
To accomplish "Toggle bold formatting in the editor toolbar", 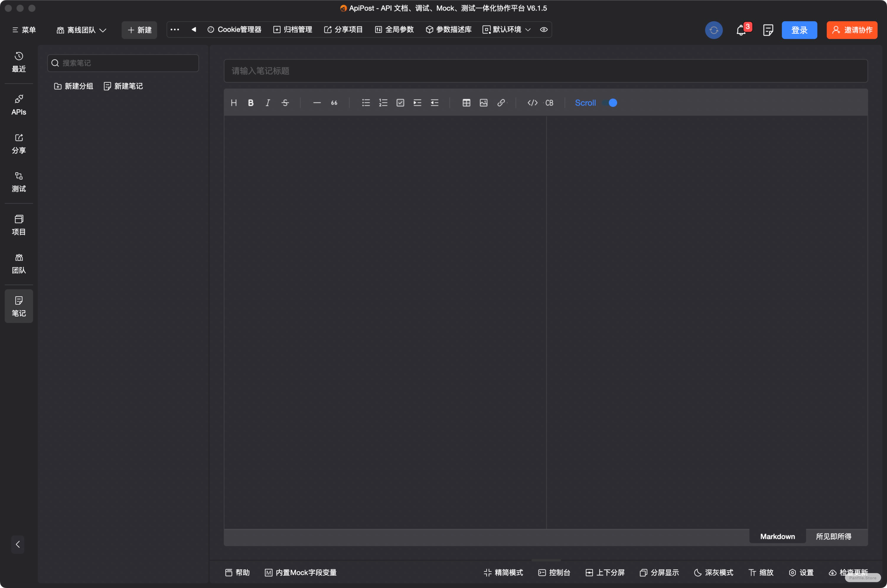I will pyautogui.click(x=251, y=103).
